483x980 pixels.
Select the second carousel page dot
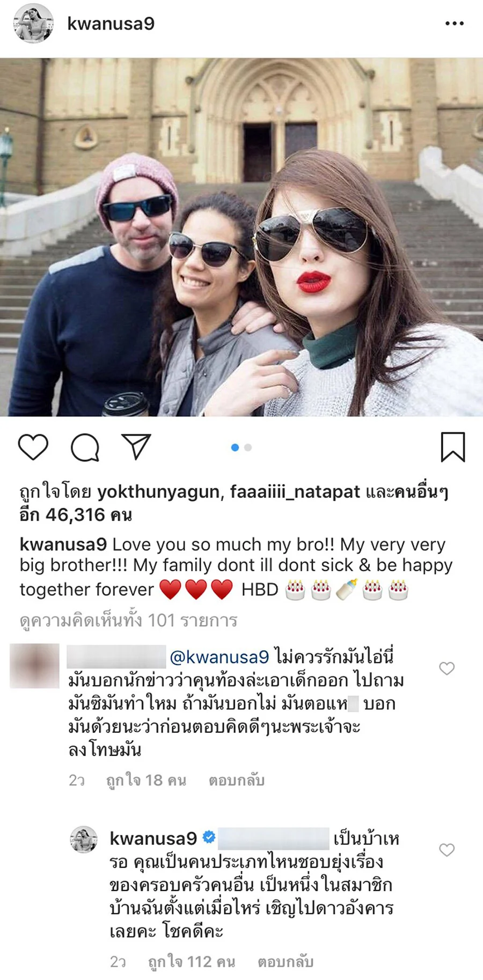248,447
